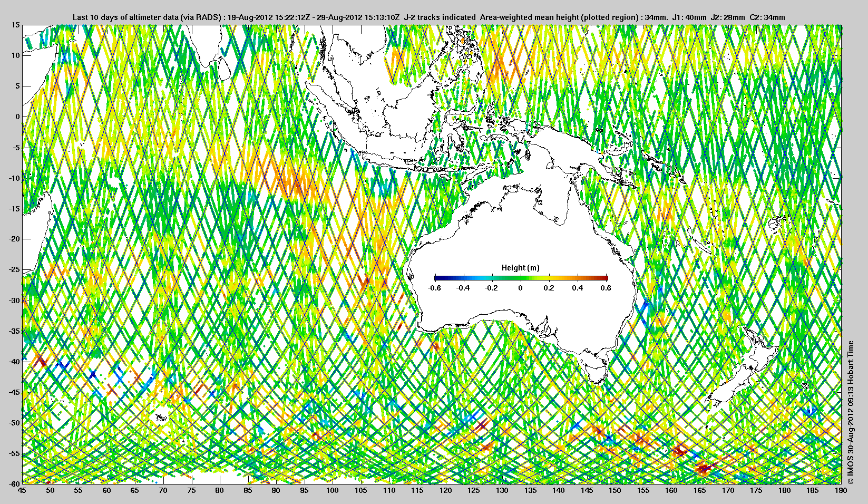This screenshot has width=868, height=504.
Task: Click the longitude axis label '155'
Action: (x=643, y=490)
